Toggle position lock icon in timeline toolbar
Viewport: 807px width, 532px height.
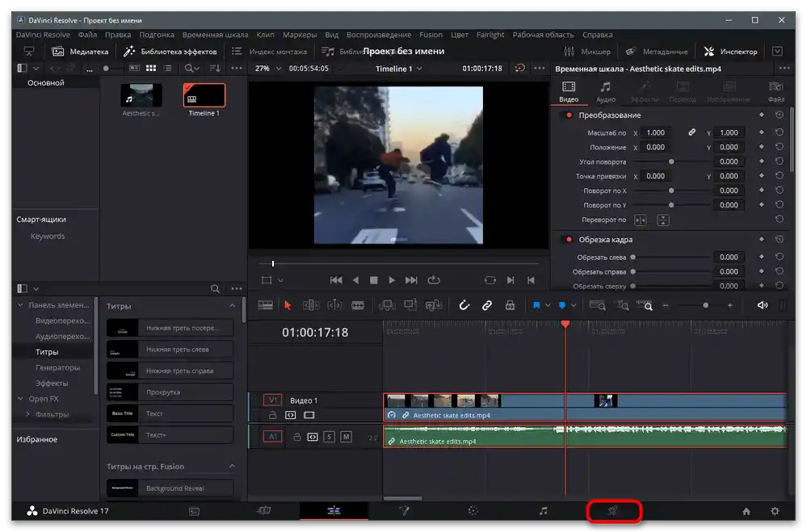[510, 306]
